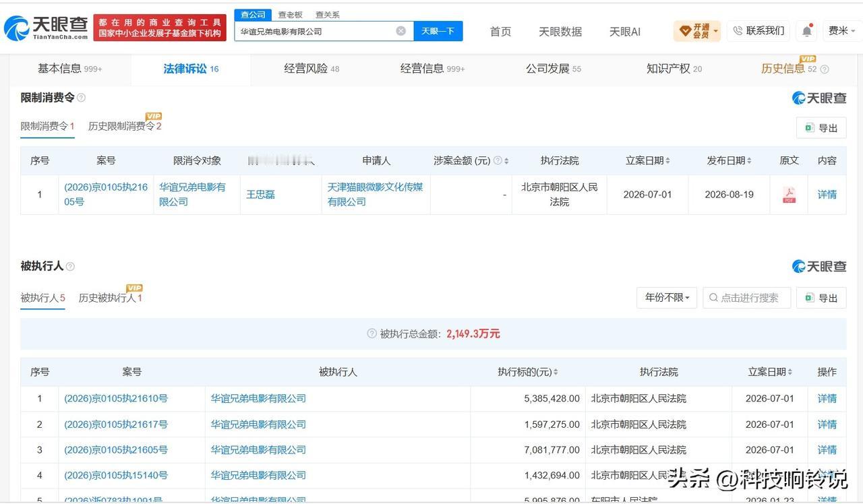This screenshot has height=504, width=863.
Task: View 详情 for case 京0105执21617号
Action: [827, 424]
